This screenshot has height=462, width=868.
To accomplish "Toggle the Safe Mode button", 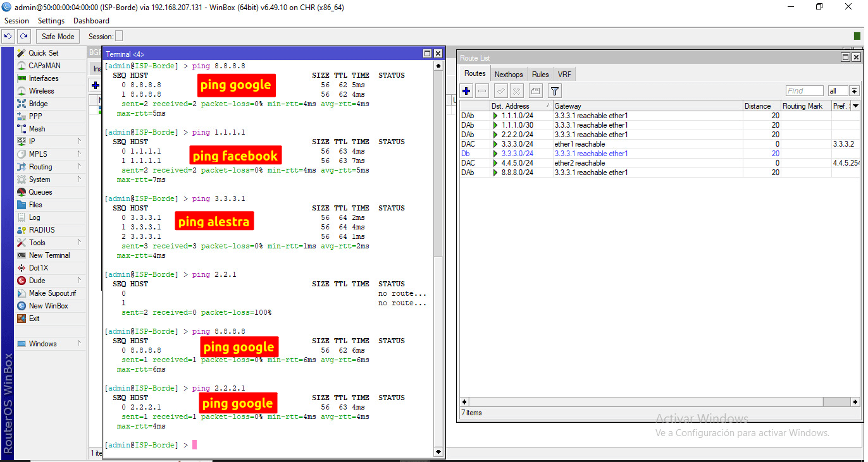I will tap(58, 37).
